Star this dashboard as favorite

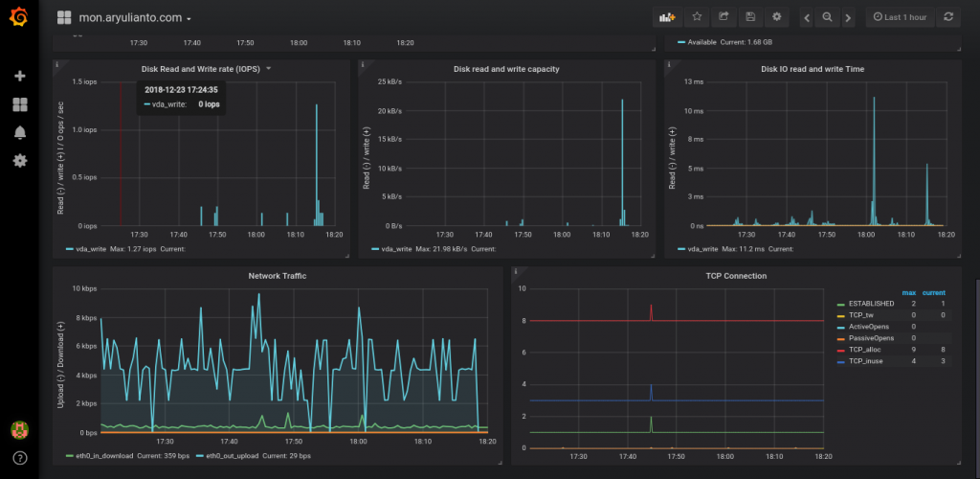(x=697, y=17)
